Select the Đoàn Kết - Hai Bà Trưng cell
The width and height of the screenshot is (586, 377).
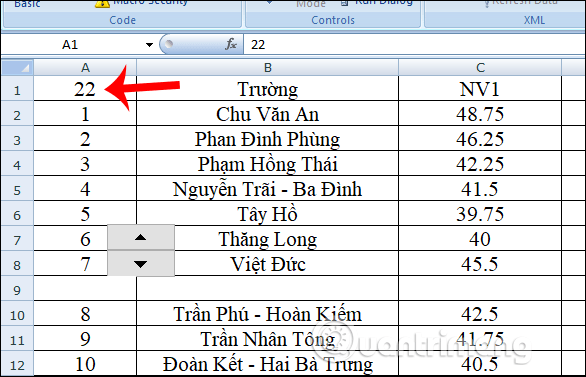(268, 364)
